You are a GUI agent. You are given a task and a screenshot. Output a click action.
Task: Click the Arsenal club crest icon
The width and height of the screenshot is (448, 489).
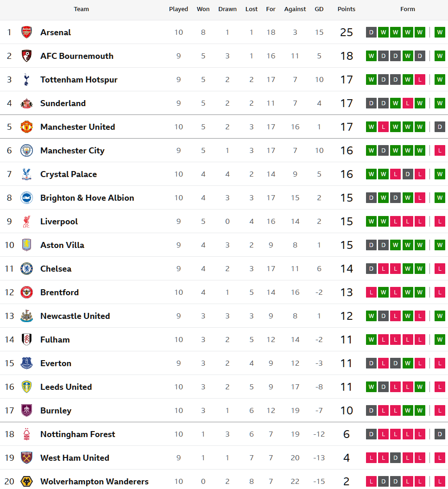coord(26,32)
